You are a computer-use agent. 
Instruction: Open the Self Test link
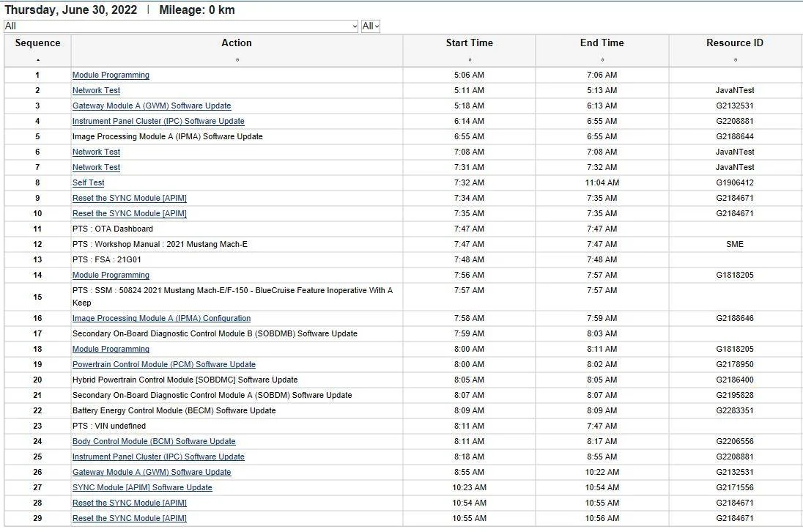tap(88, 182)
